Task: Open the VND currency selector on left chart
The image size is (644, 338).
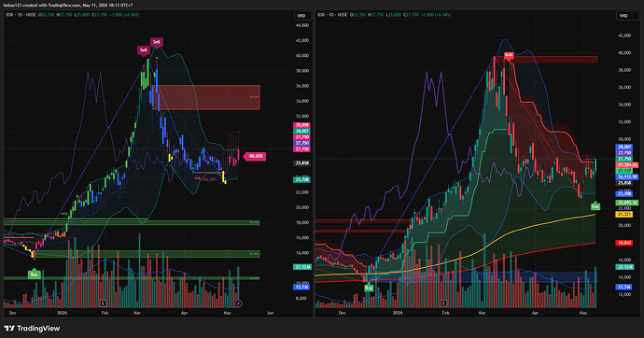Action: (x=301, y=16)
